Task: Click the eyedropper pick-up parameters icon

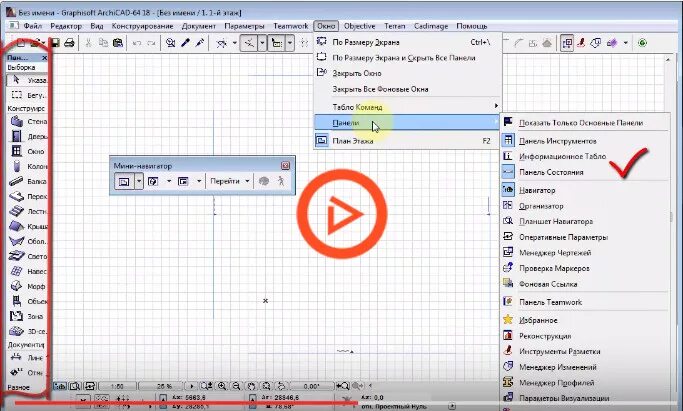Action: pos(185,43)
